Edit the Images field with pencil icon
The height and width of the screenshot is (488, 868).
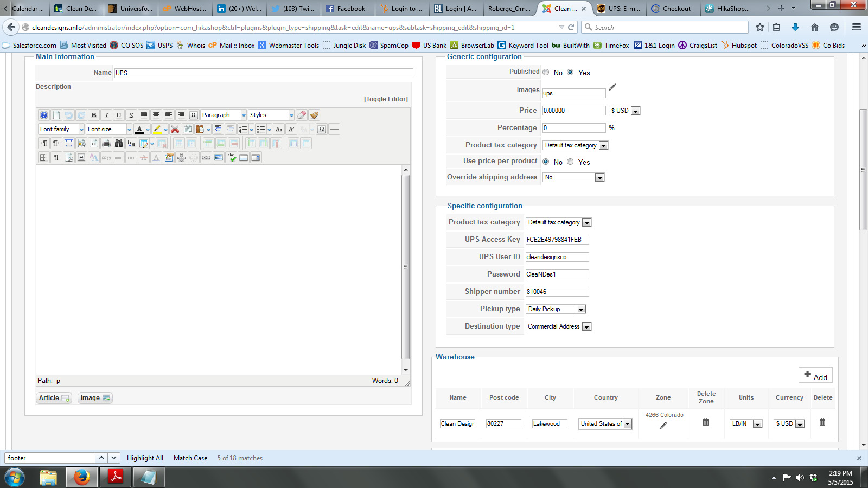612,87
